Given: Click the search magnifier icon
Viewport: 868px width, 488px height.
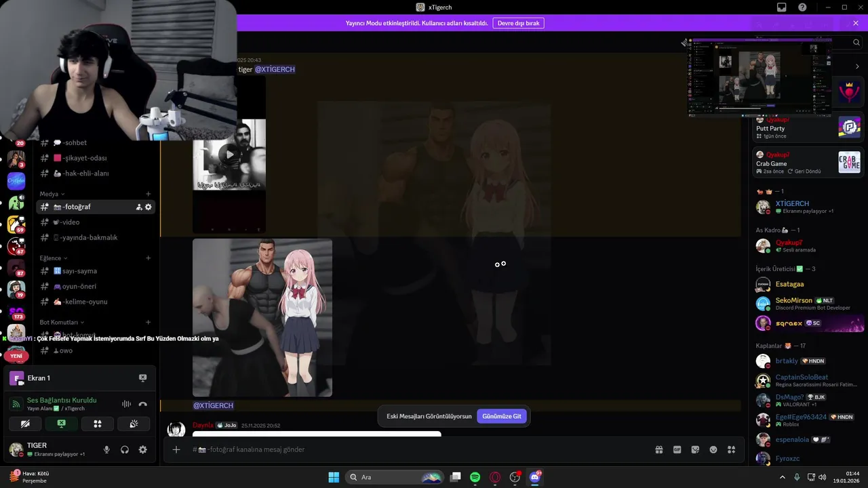Looking at the screenshot, I should click(x=856, y=42).
